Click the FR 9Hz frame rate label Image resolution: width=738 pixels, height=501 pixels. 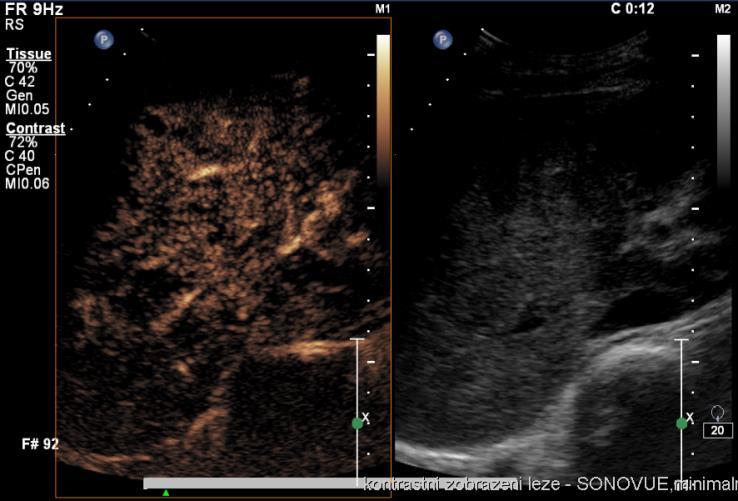[34, 9]
